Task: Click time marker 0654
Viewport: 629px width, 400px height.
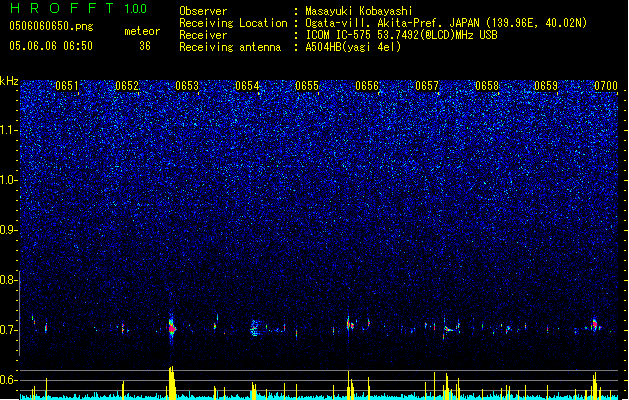Action: coord(247,86)
